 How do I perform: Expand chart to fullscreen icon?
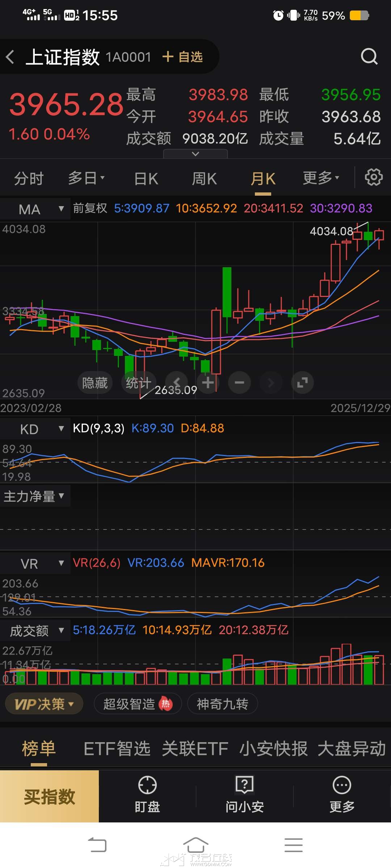[302, 383]
